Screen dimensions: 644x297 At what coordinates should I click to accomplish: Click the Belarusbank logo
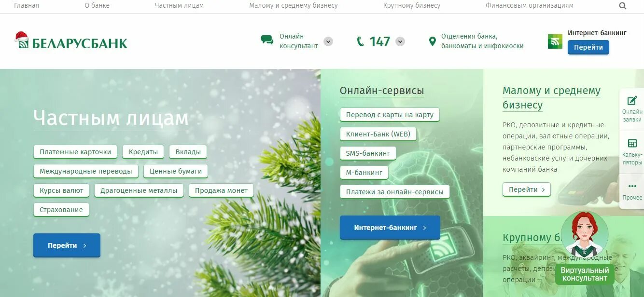pos(71,41)
